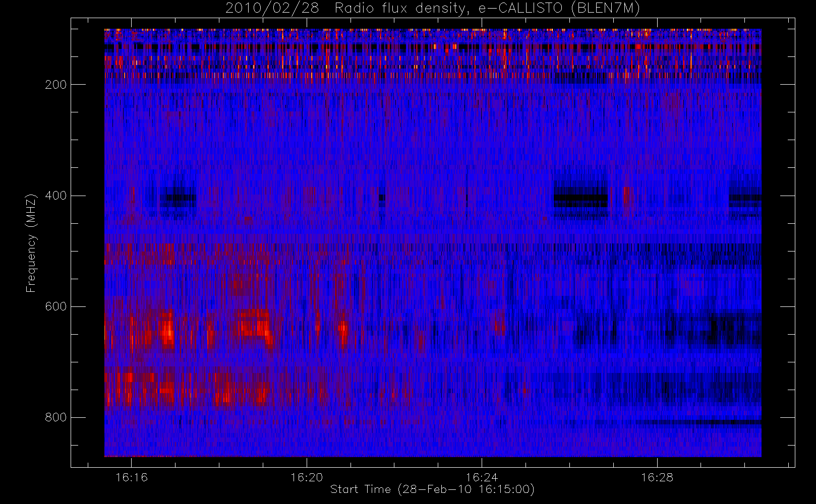
Task: Click the 16:20 time tick label
Action: [307, 477]
